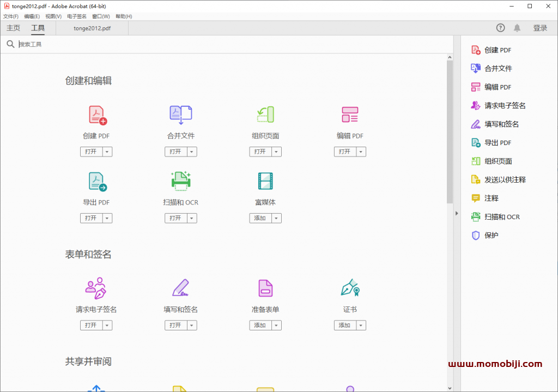Click the 扫描和 OCR tool icon

coord(180,181)
